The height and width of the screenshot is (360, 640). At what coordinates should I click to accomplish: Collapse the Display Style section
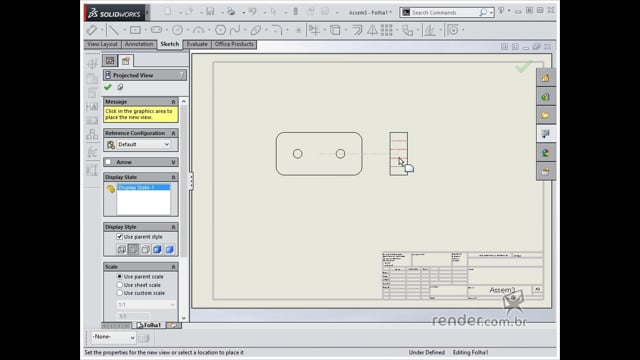tap(173, 227)
